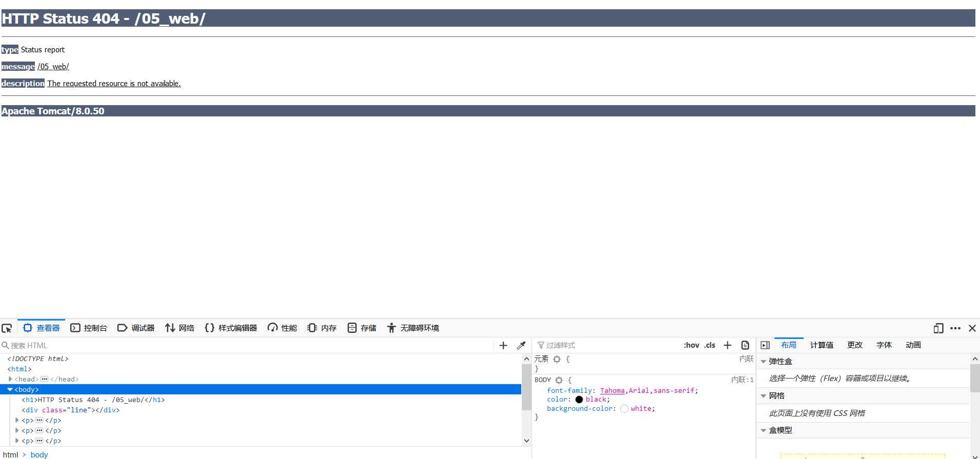Image resolution: width=980 pixels, height=459 pixels.
Task: Click the white background-color swatch
Action: (624, 409)
